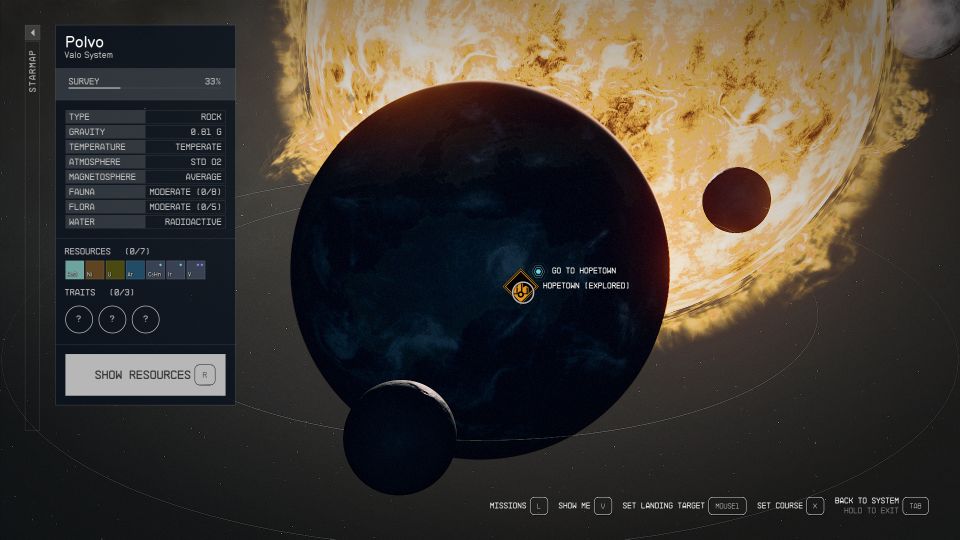This screenshot has width=960, height=540.
Task: Click the MOUSE1 key icon
Action: [727, 506]
